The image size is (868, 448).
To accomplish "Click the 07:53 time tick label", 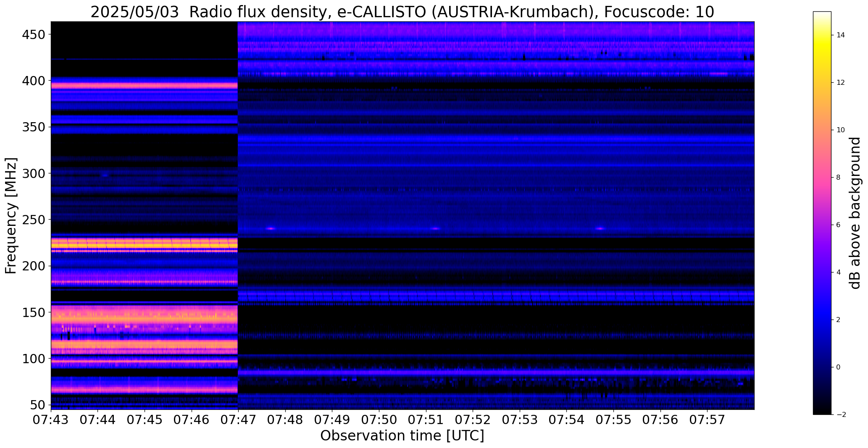I will coord(520,419).
